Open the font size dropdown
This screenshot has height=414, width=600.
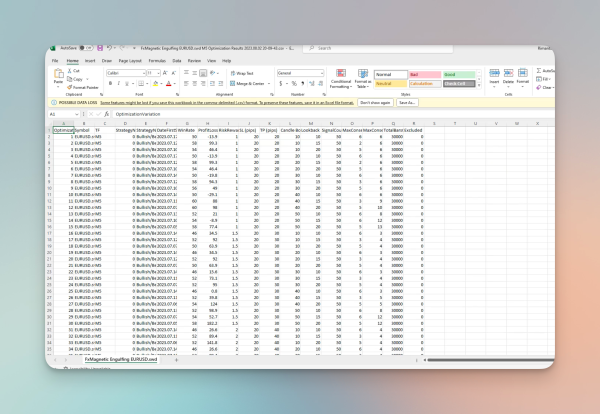click(x=158, y=73)
